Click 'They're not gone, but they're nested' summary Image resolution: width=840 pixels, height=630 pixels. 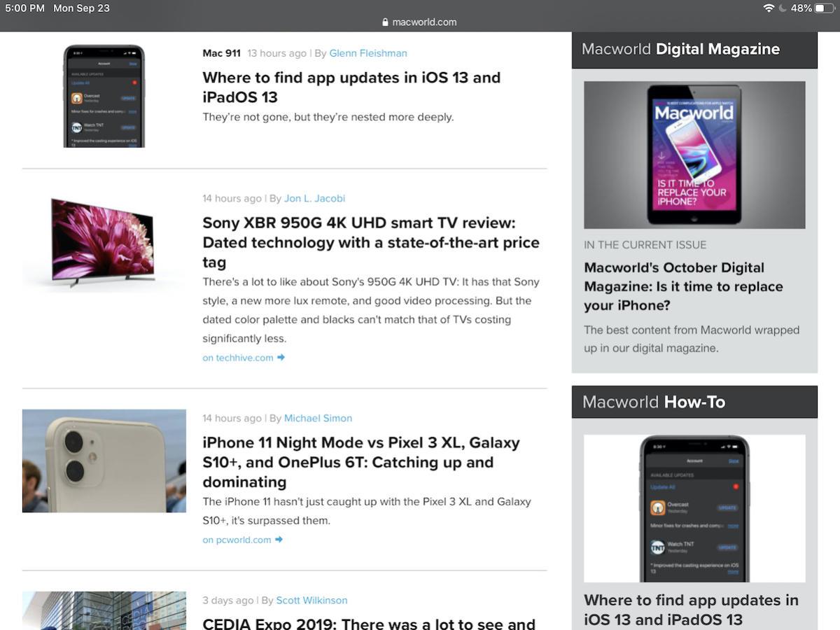pos(328,117)
